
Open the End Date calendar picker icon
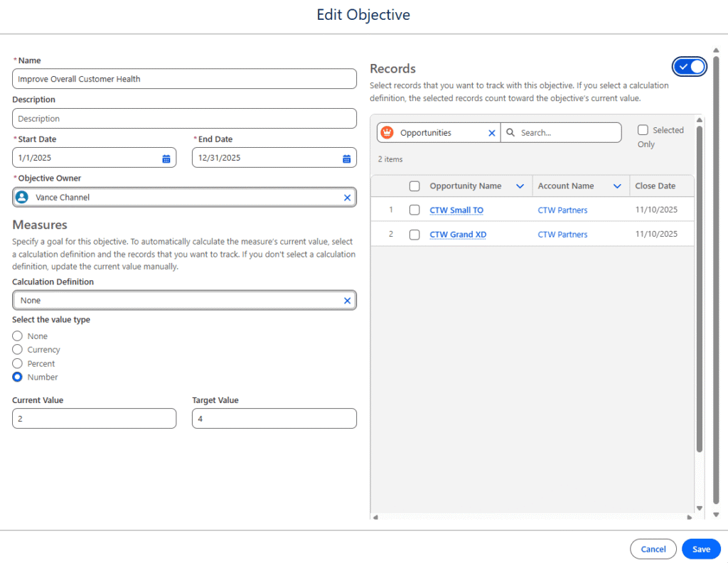pos(347,159)
